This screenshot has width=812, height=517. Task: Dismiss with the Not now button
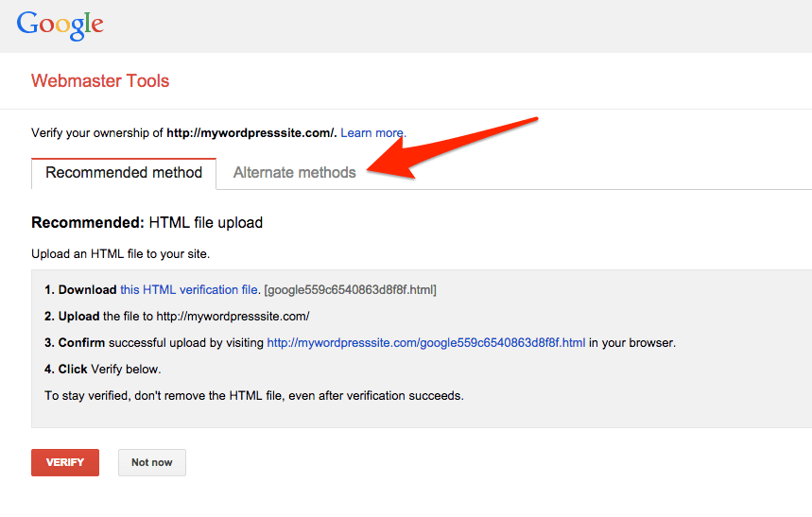pos(151,462)
